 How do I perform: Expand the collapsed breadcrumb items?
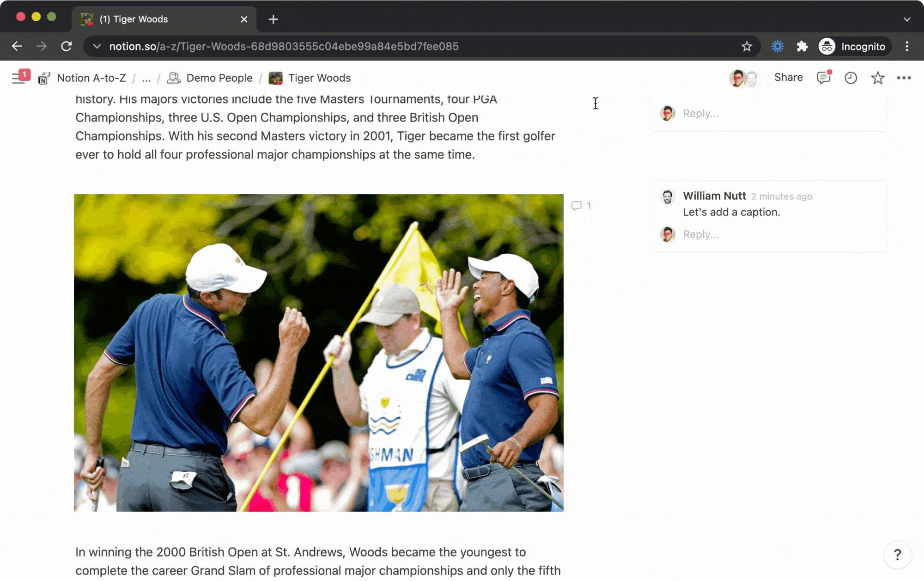(146, 78)
